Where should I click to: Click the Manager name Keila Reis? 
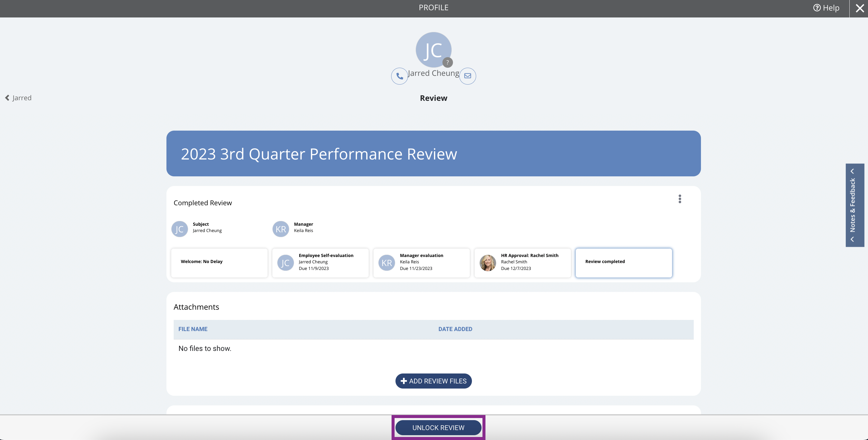click(303, 231)
